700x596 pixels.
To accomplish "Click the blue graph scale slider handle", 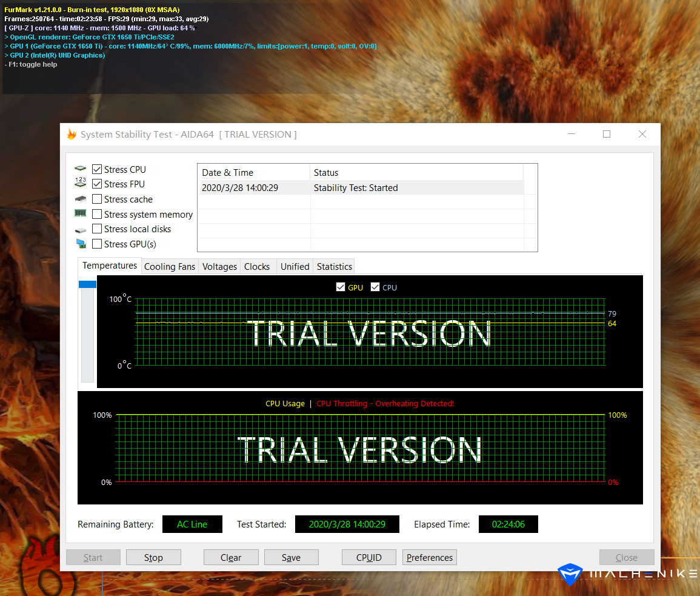I will coord(87,284).
